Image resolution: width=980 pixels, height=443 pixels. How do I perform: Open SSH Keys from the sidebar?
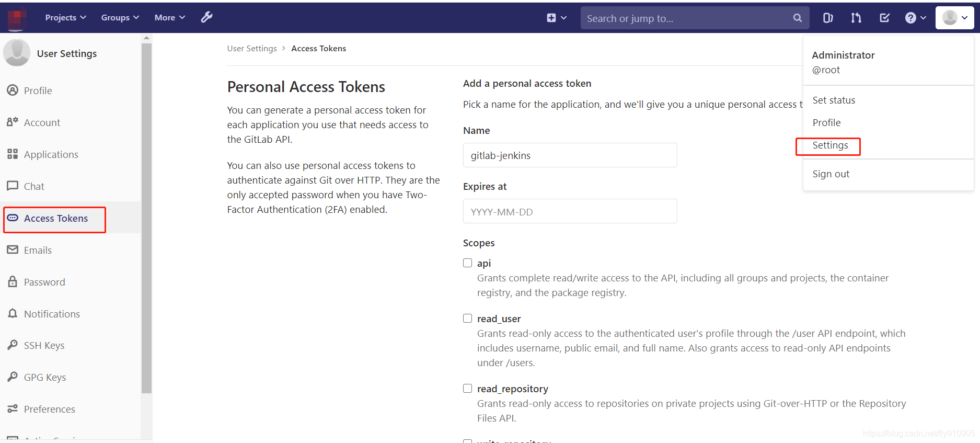(x=44, y=345)
